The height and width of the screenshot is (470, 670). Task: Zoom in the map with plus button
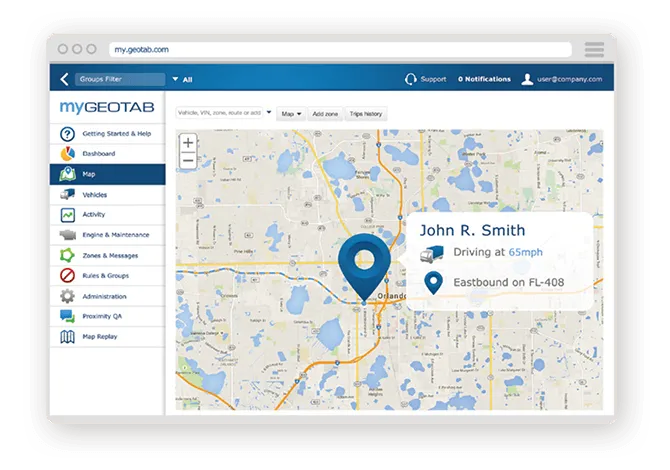point(188,143)
